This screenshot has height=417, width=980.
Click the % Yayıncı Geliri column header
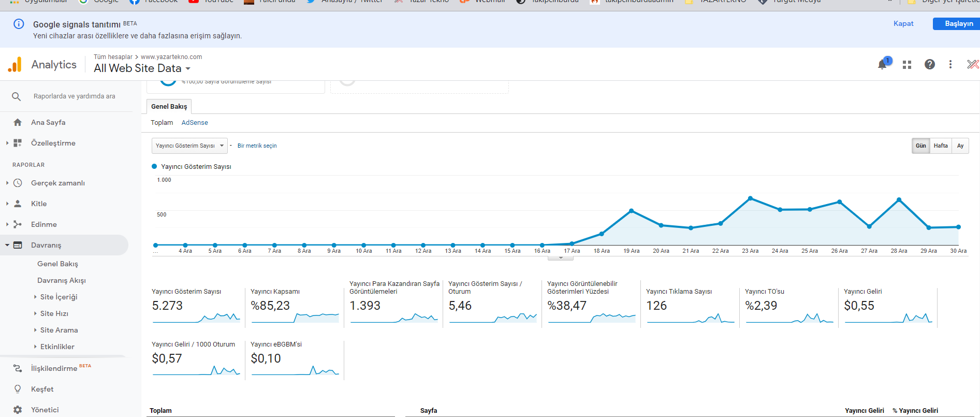pyautogui.click(x=915, y=411)
